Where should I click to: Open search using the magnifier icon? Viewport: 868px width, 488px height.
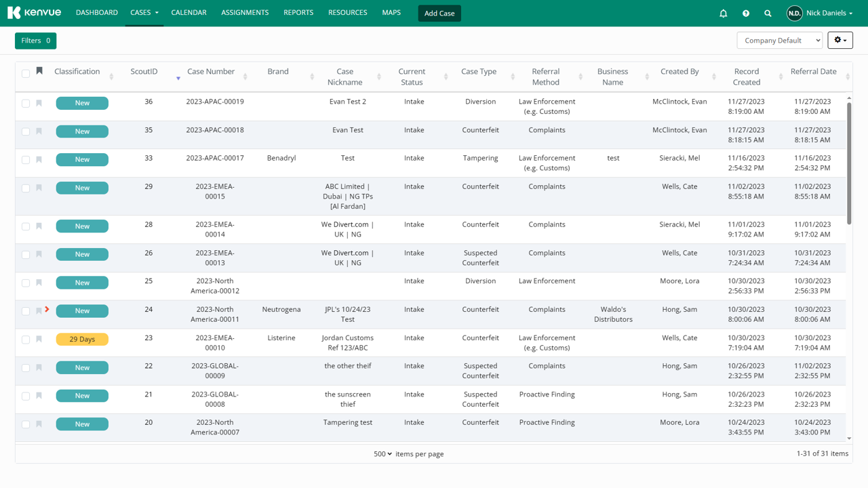point(767,13)
